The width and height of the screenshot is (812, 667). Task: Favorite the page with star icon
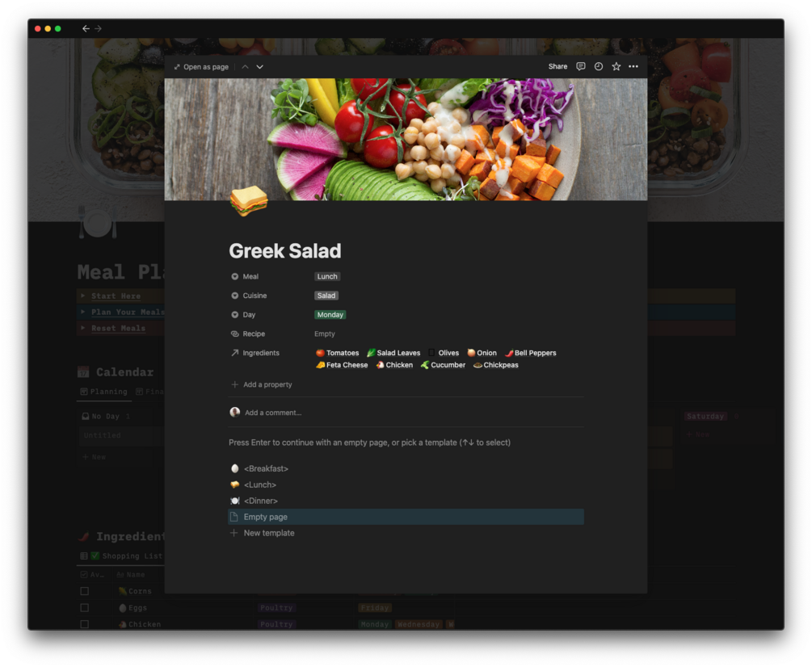616,66
